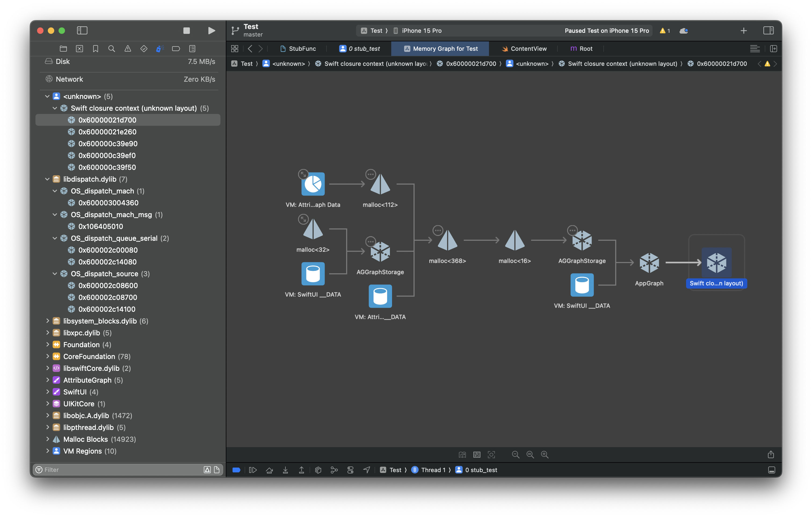The width and height of the screenshot is (812, 517).
Task: Open the Debug navigator icon
Action: point(160,49)
